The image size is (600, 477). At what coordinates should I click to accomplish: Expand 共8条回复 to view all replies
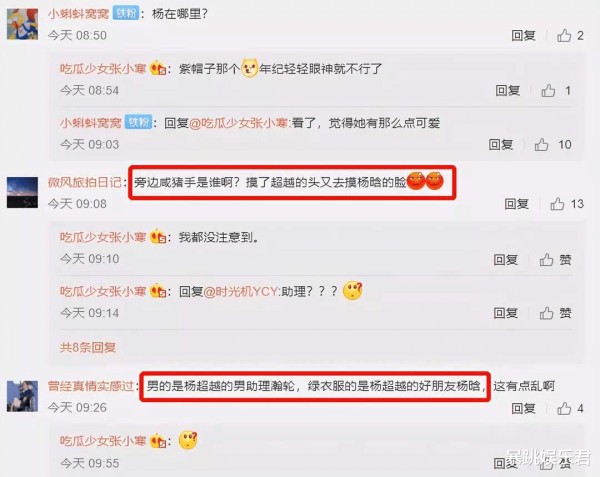(x=88, y=347)
